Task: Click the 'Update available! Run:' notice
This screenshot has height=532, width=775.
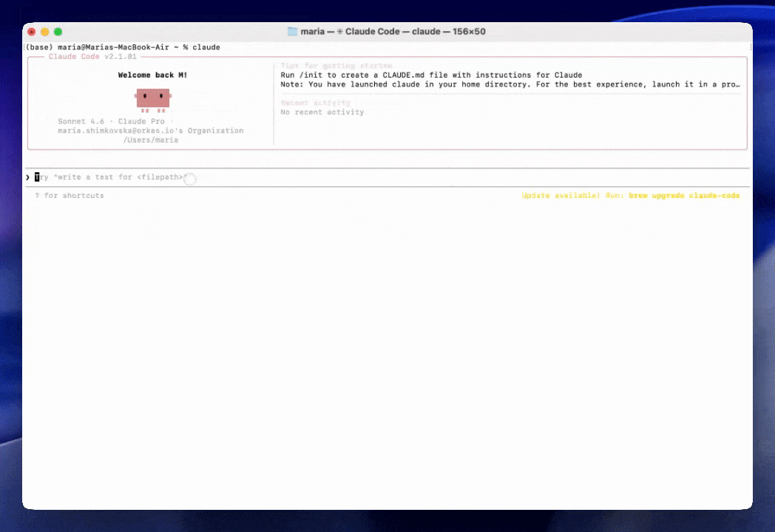Action: click(x=573, y=196)
